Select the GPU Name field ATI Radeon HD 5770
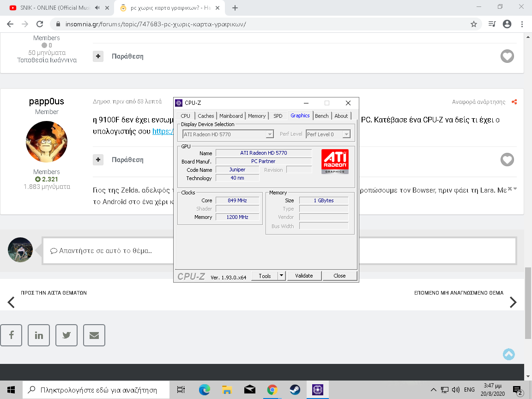Image resolution: width=532 pixels, height=399 pixels. click(x=264, y=153)
